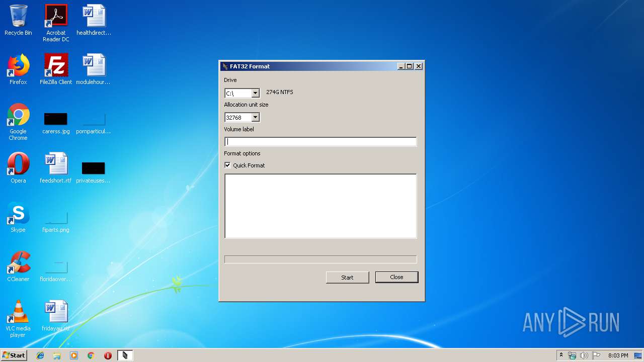This screenshot has height=362, width=644.
Task: Launch Opera from the taskbar
Action: (108, 355)
